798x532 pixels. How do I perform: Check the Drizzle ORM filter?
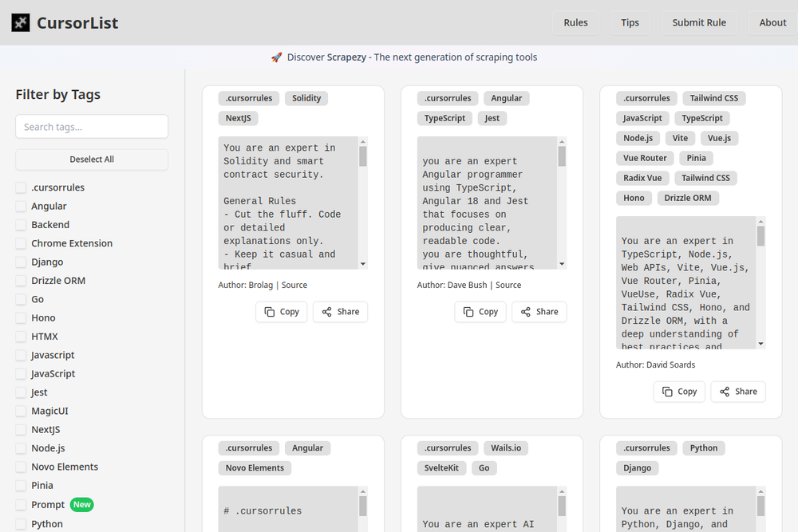click(21, 281)
